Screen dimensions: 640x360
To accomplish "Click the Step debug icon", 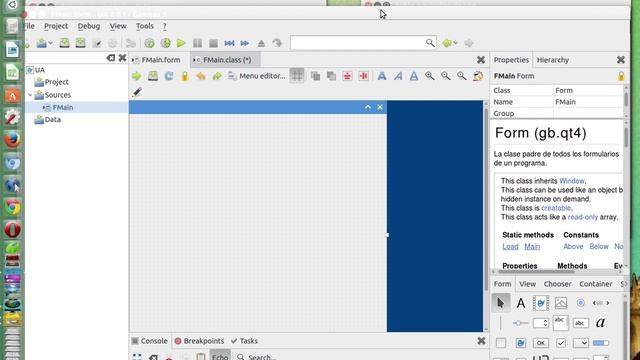I will [x=229, y=43].
